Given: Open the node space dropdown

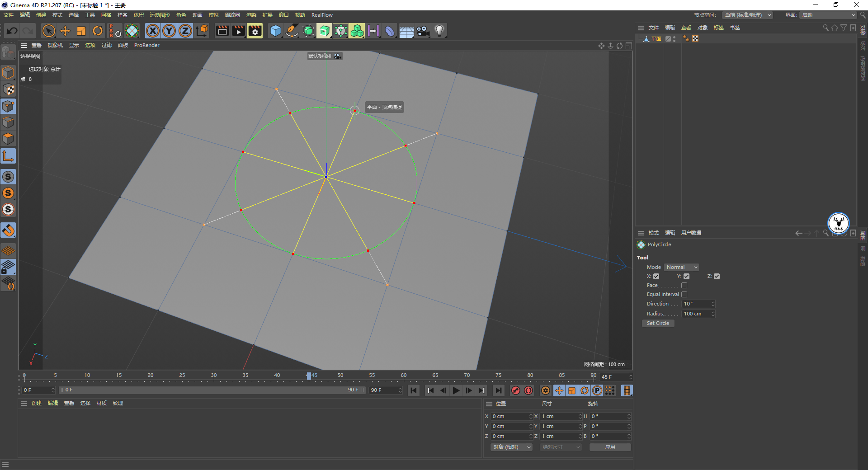Looking at the screenshot, I should [x=747, y=15].
